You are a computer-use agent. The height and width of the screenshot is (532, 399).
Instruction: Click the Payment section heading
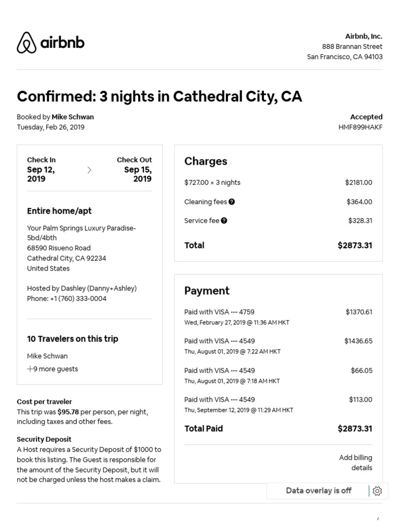coord(207,291)
